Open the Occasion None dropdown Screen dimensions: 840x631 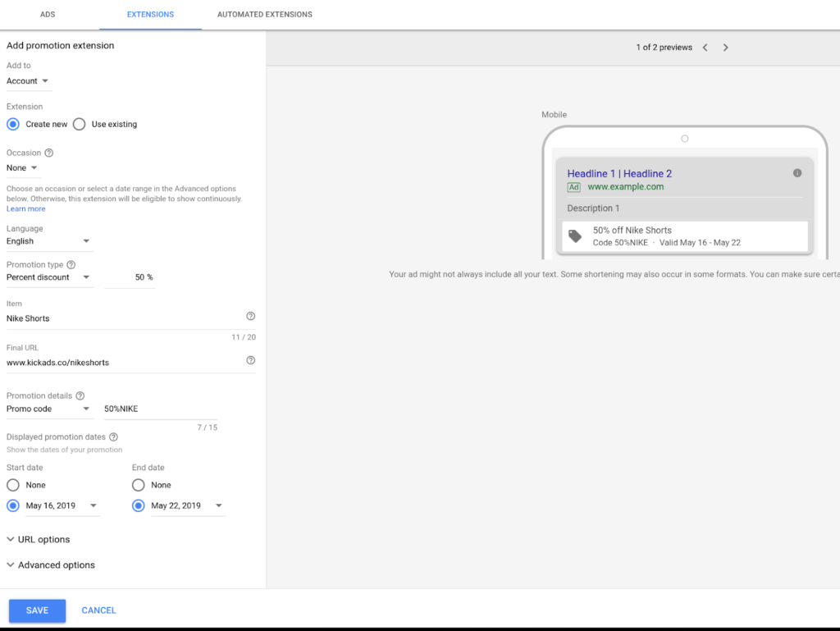pyautogui.click(x=22, y=167)
